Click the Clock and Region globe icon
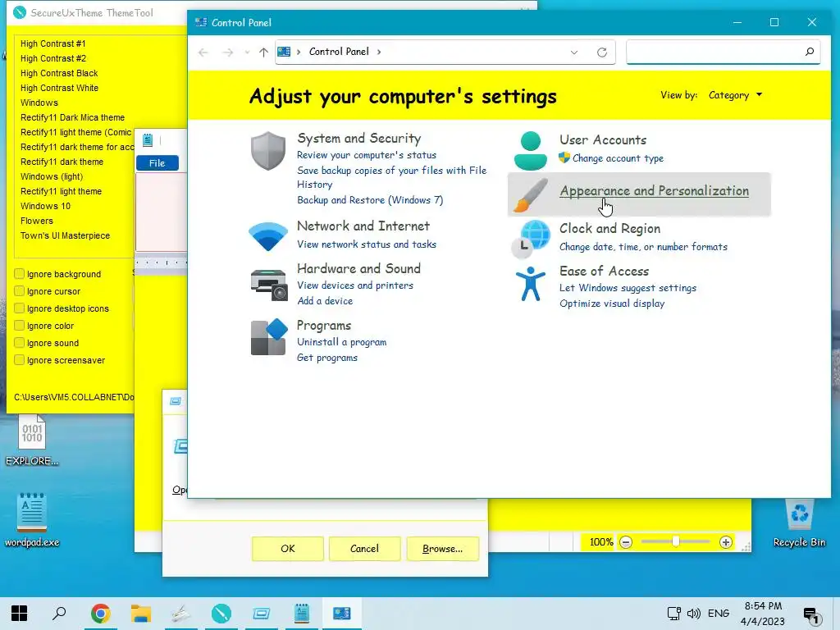This screenshot has width=840, height=630. tap(531, 239)
